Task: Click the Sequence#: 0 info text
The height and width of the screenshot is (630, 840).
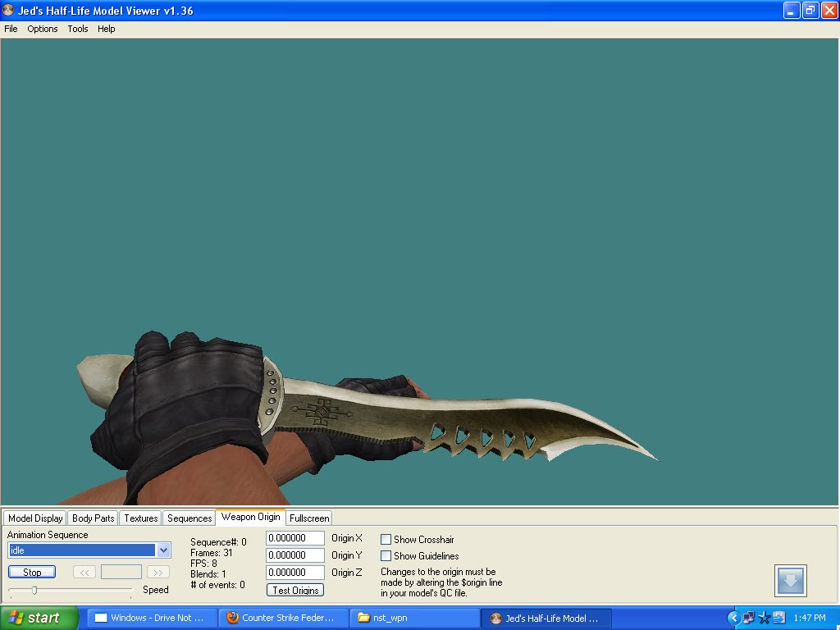Action: coord(218,542)
